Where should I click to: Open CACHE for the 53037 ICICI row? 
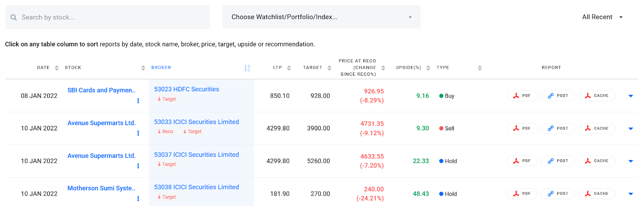pyautogui.click(x=597, y=161)
